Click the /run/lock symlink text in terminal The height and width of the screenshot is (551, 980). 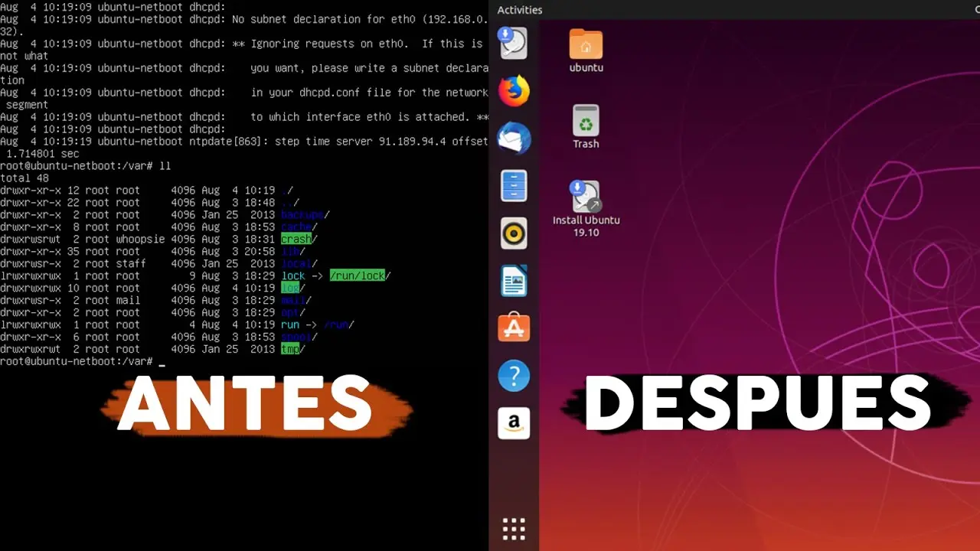click(359, 275)
